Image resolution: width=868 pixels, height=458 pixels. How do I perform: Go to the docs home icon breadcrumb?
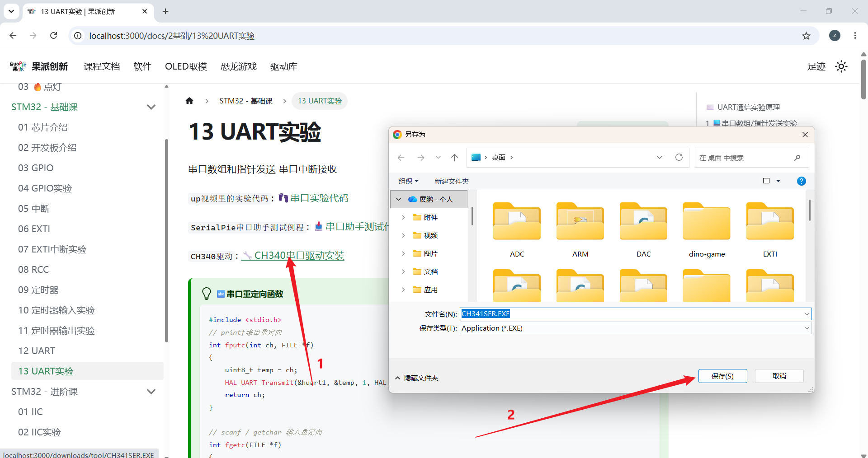(x=189, y=101)
